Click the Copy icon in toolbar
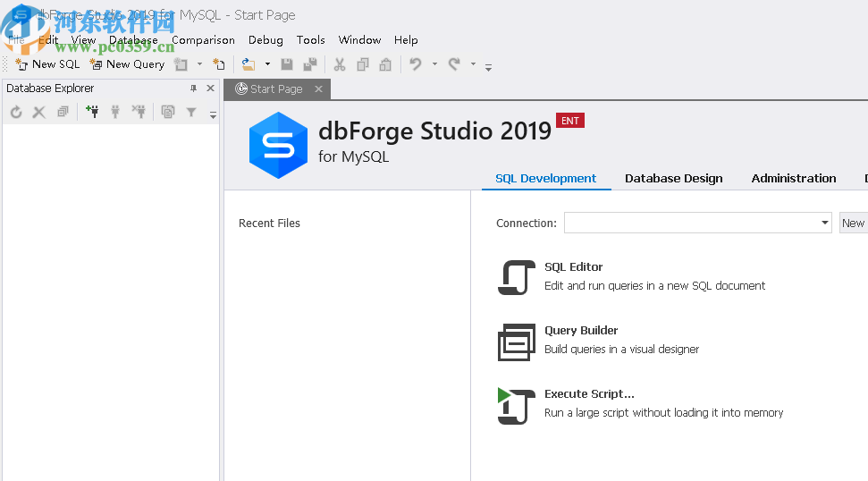868x481 pixels. (x=363, y=64)
